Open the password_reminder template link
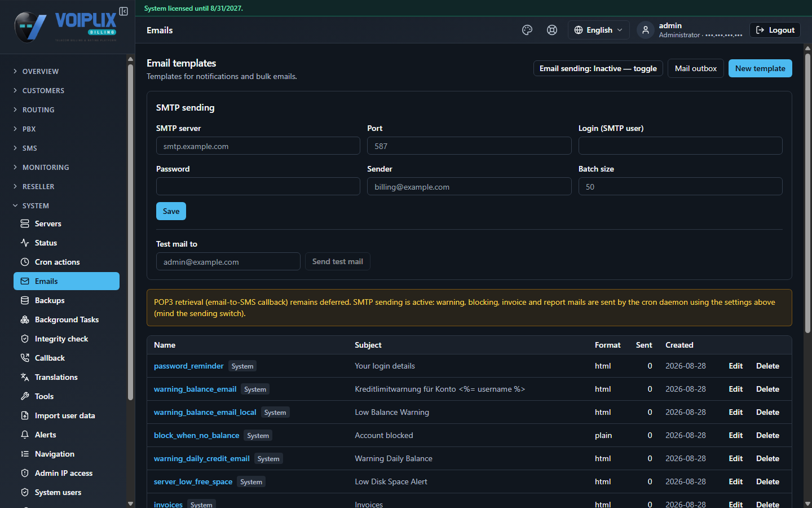 189,366
